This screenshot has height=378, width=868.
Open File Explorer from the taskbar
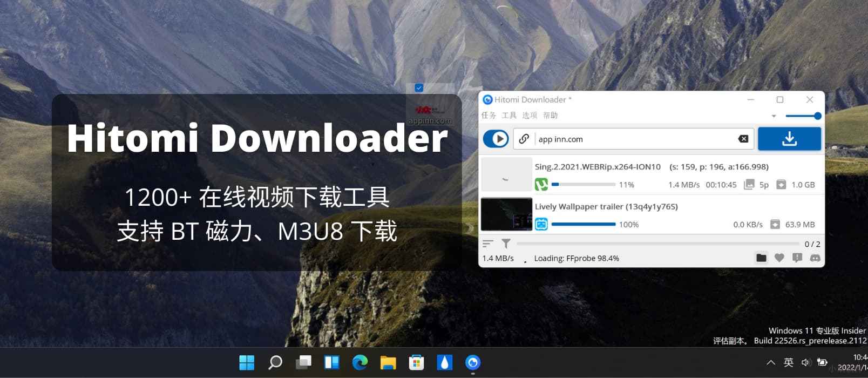tap(388, 362)
